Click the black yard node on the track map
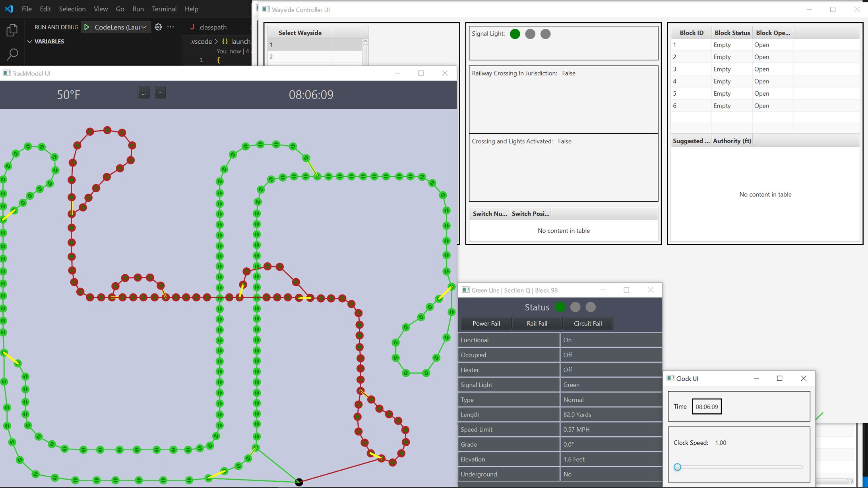 point(299,482)
